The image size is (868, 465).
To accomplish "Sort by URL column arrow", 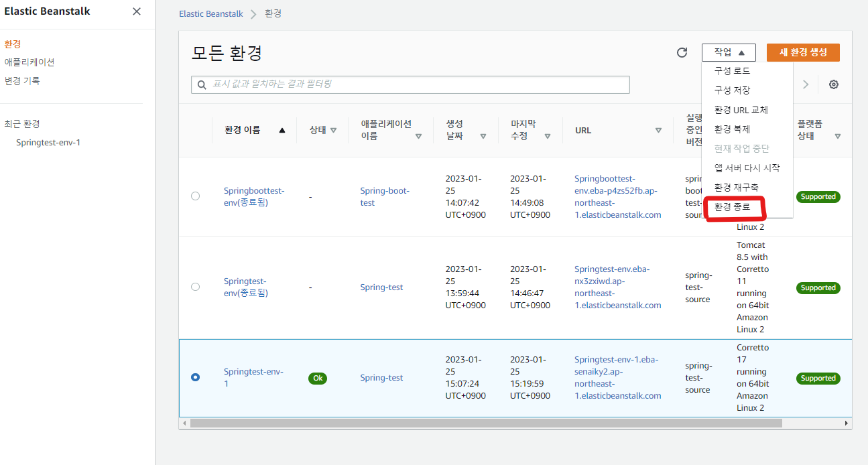I will (x=658, y=131).
